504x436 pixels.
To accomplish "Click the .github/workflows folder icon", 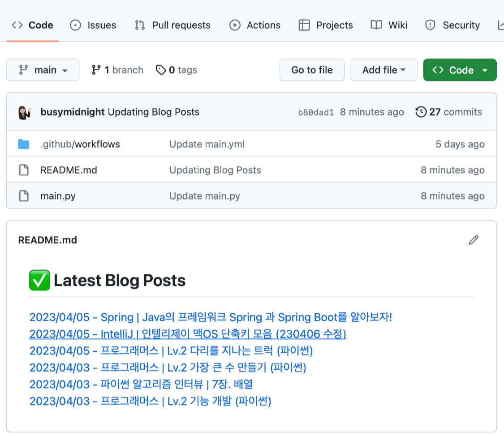I will point(23,144).
